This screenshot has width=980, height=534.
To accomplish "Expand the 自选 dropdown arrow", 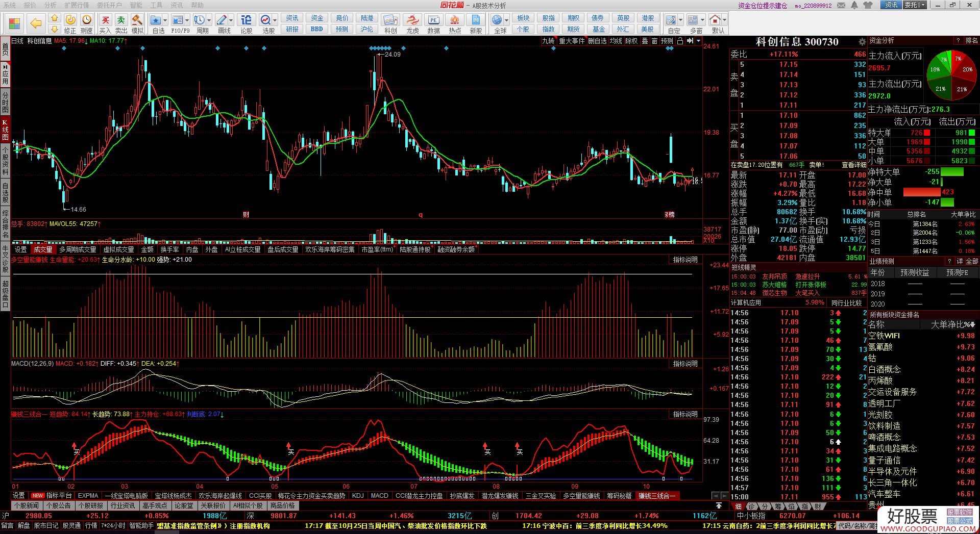I will click(165, 20).
